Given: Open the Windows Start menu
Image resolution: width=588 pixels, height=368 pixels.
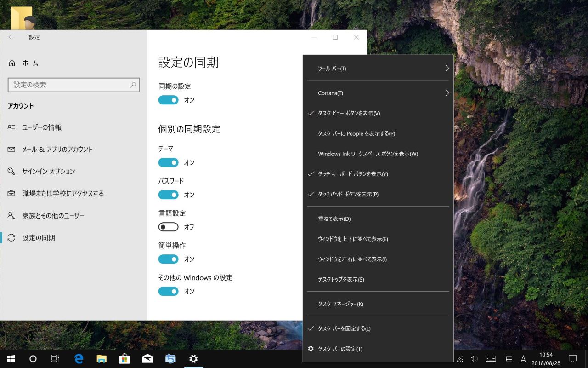Looking at the screenshot, I should pyautogui.click(x=11, y=359).
